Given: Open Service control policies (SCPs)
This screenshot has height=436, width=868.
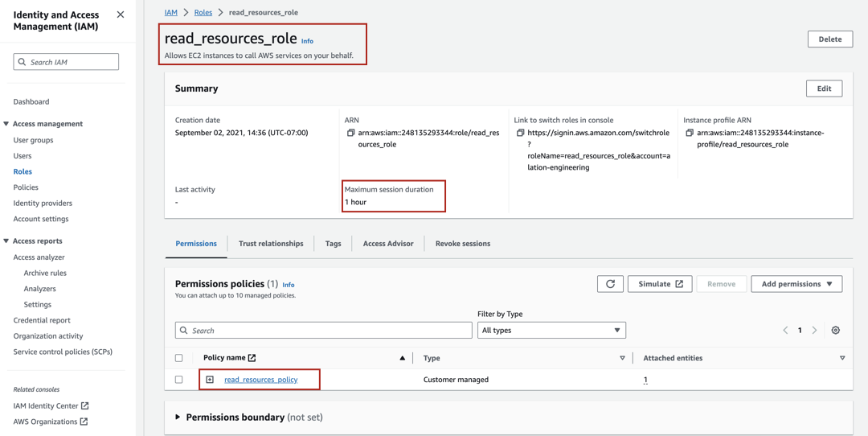Looking at the screenshot, I should tap(63, 352).
